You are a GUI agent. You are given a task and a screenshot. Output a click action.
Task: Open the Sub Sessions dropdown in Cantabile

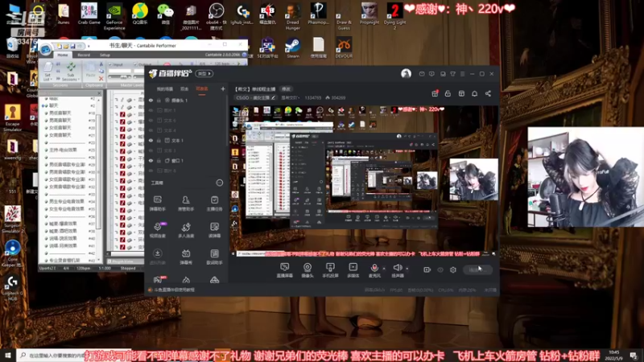71,72
